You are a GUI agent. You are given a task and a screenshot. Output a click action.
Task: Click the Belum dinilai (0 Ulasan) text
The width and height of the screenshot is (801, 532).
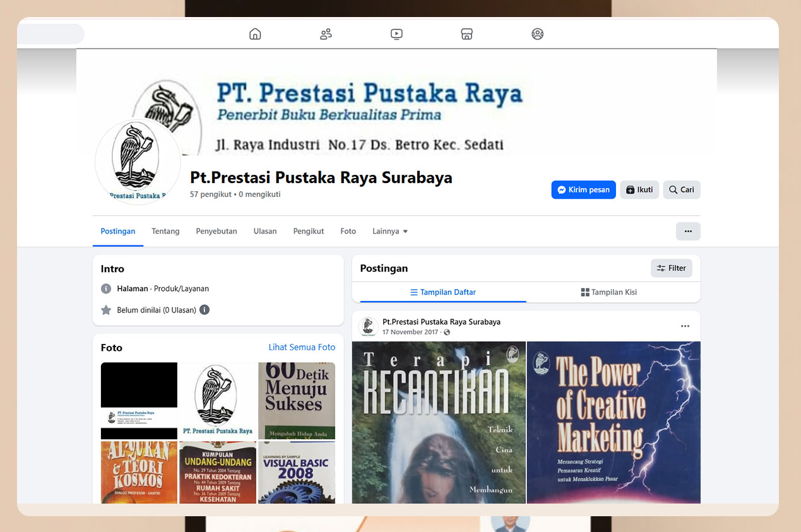(x=157, y=310)
